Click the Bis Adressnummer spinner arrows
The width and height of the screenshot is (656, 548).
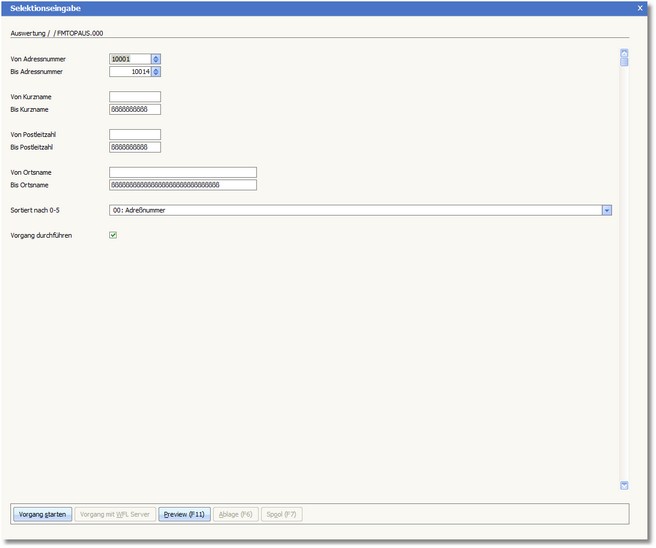click(x=156, y=72)
